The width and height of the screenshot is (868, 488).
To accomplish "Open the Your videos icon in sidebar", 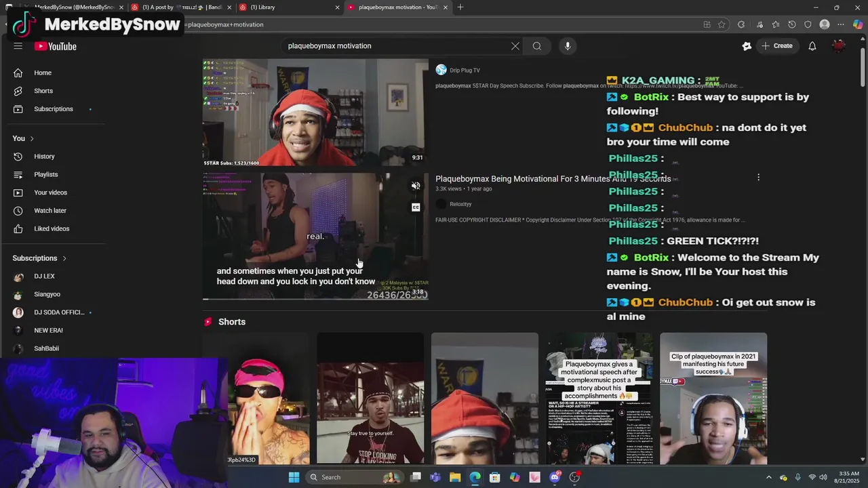I will (x=18, y=192).
